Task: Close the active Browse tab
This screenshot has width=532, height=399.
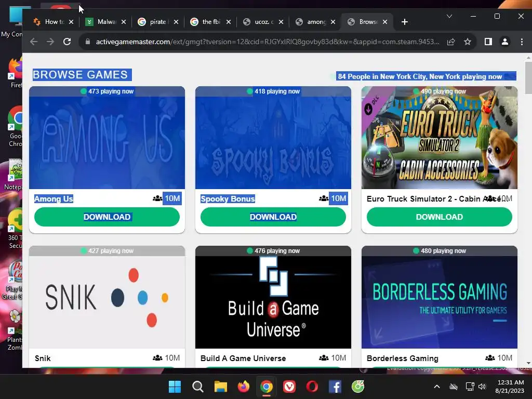Action: [x=385, y=22]
